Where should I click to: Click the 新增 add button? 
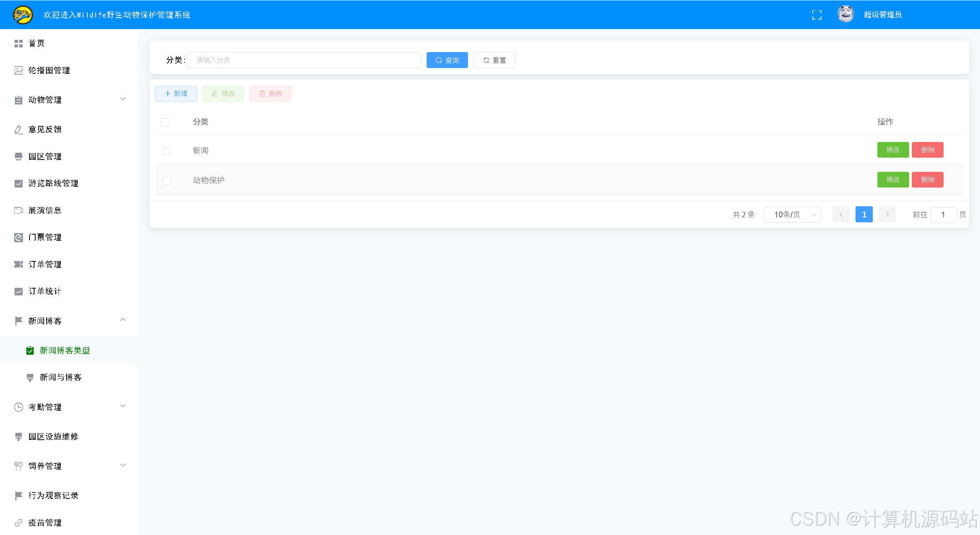point(176,94)
